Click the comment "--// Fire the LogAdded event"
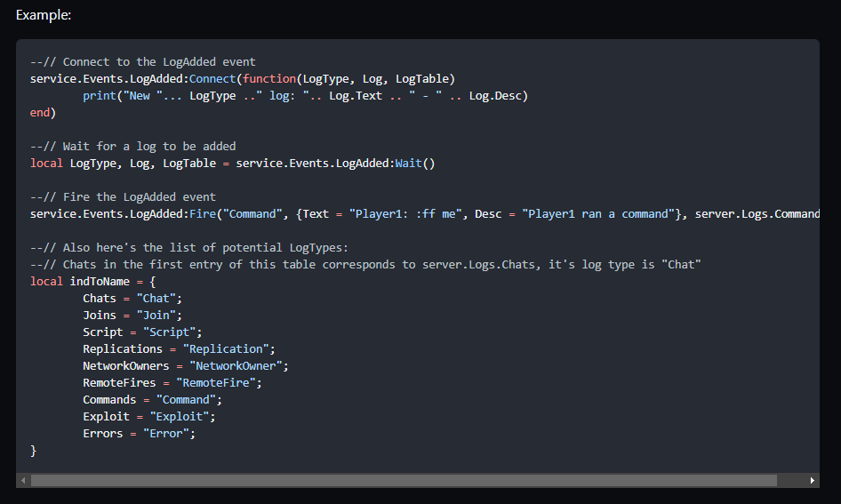 (123, 197)
